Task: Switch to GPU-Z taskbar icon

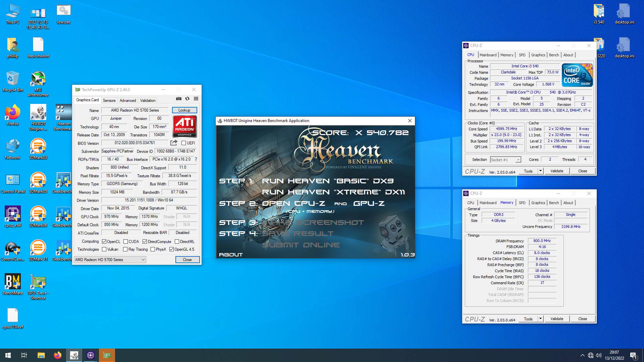Action: click(107, 355)
